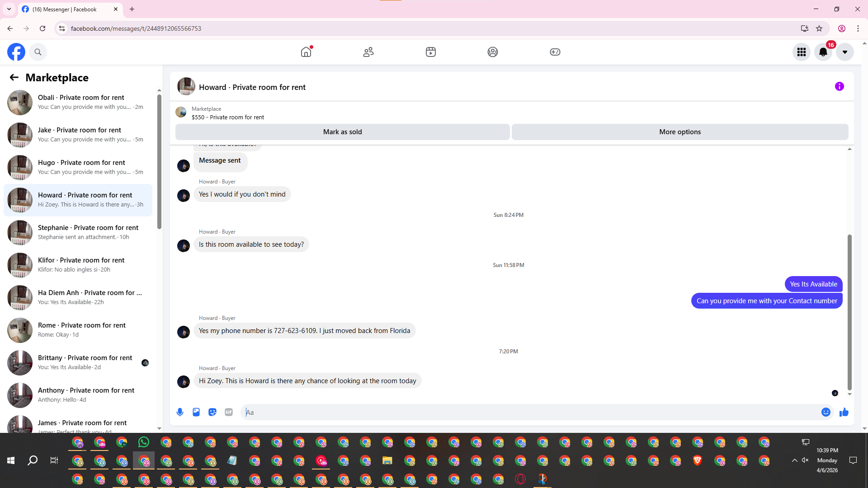Click the 'Yes Its Available' sent message
The height and width of the screenshot is (488, 868).
814,284
